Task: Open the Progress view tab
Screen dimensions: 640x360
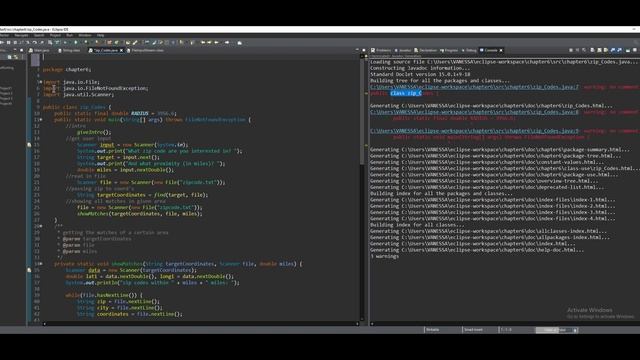Action: tap(449, 50)
